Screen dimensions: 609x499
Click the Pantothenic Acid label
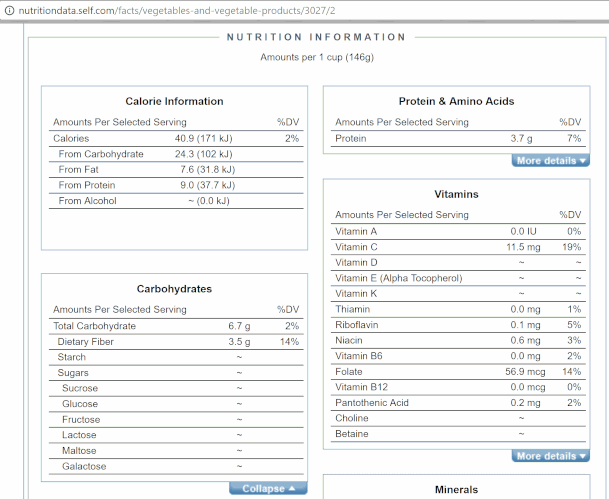click(x=372, y=402)
